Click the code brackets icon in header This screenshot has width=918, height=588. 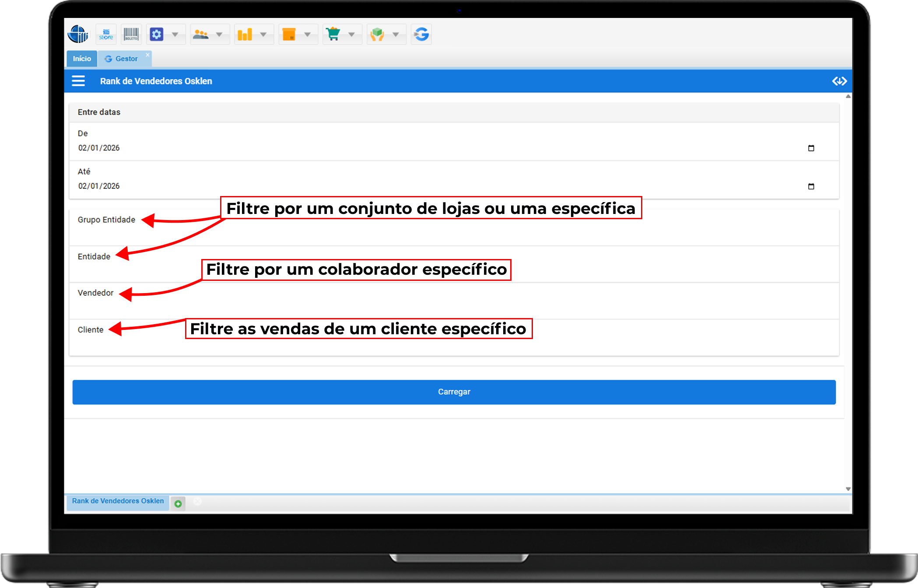[x=839, y=81]
